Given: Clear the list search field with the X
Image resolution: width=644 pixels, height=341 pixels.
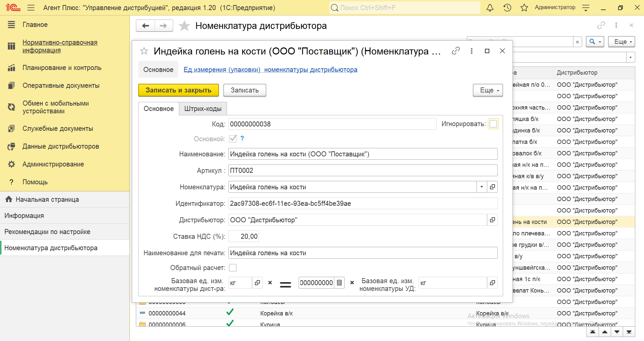Looking at the screenshot, I should [577, 42].
